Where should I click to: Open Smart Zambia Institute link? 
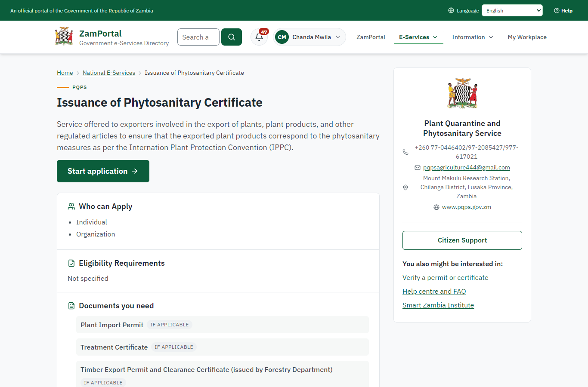pyautogui.click(x=438, y=305)
